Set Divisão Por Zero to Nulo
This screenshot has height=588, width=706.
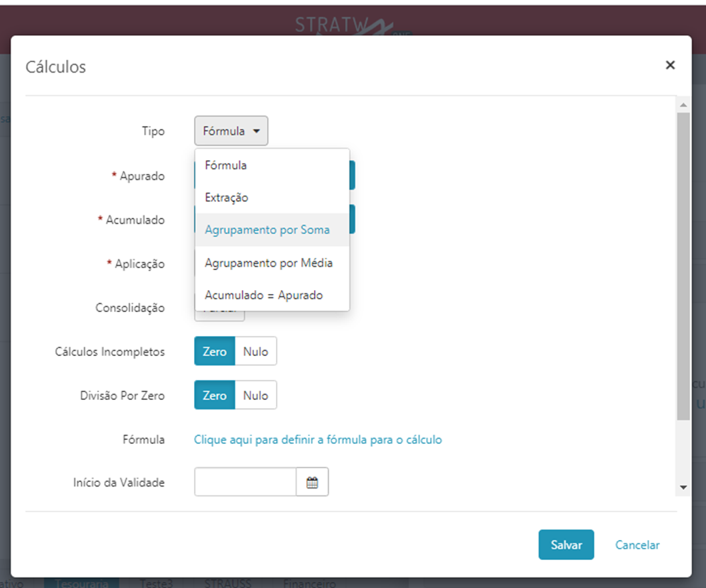coord(255,395)
